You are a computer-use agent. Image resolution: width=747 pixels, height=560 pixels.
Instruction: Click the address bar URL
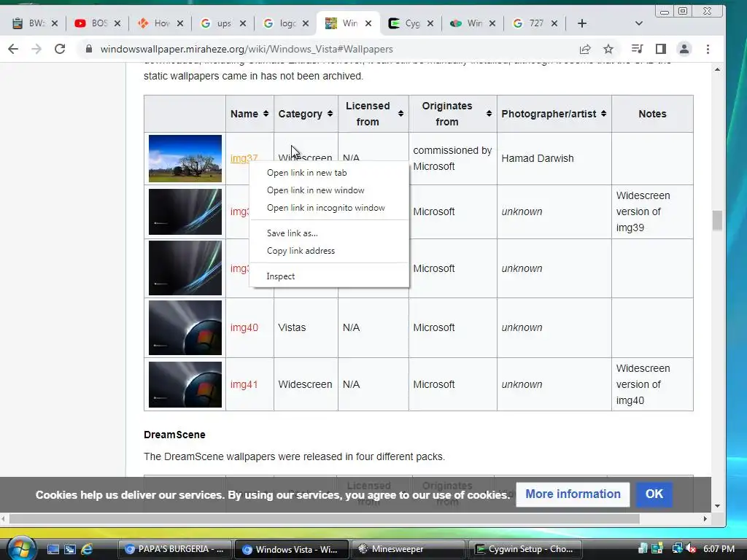coord(247,49)
